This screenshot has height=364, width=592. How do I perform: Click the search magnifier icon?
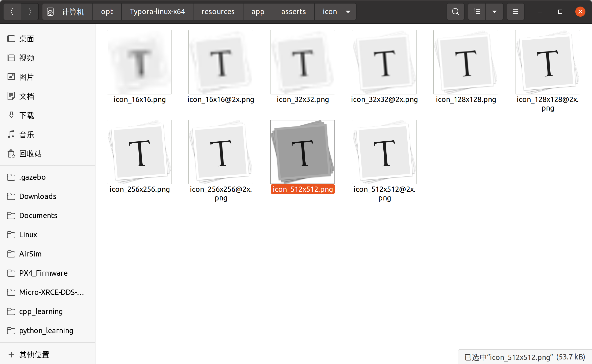(455, 12)
